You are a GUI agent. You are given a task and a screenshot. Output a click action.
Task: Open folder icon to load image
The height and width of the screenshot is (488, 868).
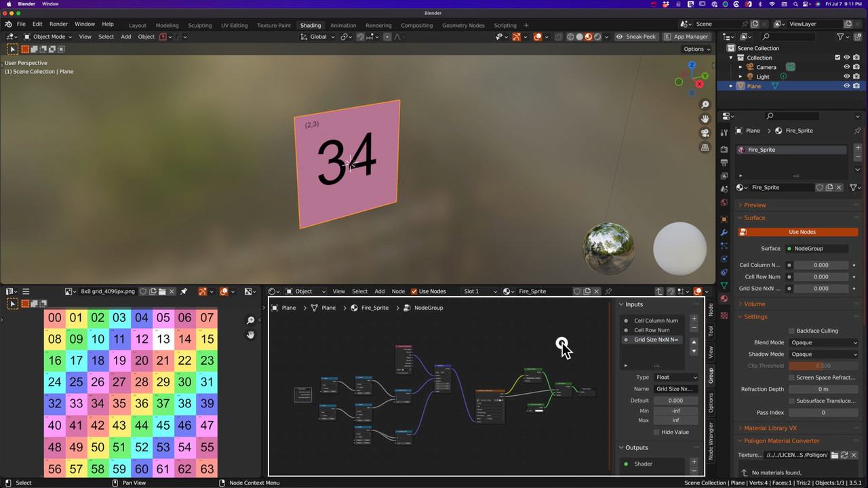163,291
